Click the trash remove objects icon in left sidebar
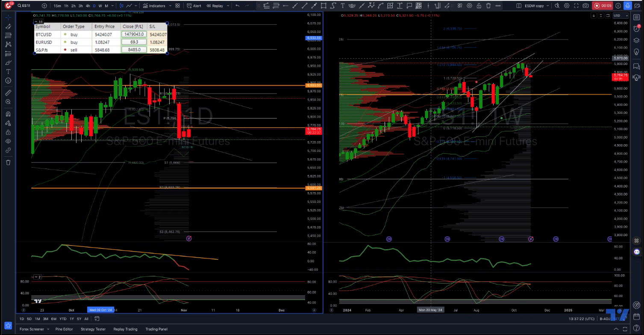This screenshot has width=644, height=335. (8, 162)
